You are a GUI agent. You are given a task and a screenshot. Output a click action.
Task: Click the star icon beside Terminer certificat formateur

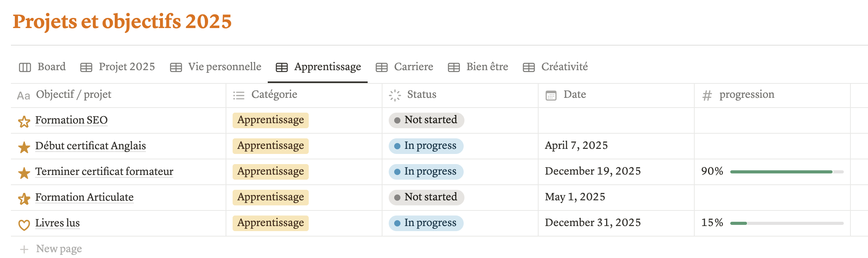pyautogui.click(x=24, y=173)
